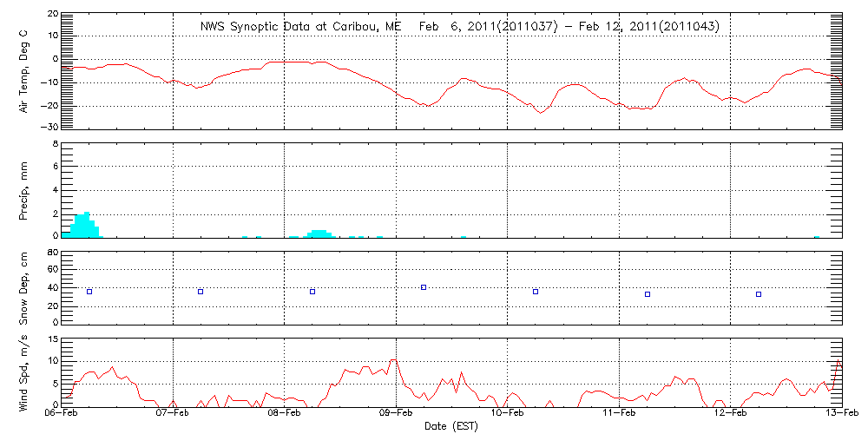Select the snow depth marker for Feb 11
The height and width of the screenshot is (434, 868).
(x=648, y=294)
